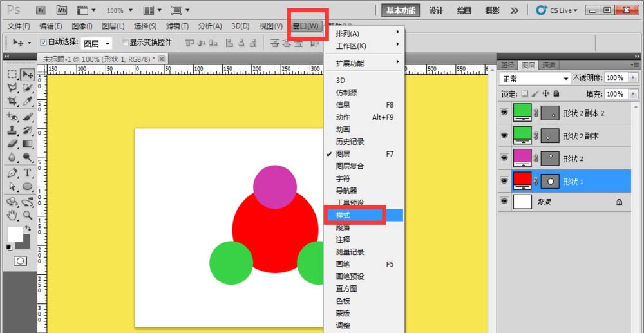
Task: Choose 样式 from the Window menu
Action: (x=354, y=215)
